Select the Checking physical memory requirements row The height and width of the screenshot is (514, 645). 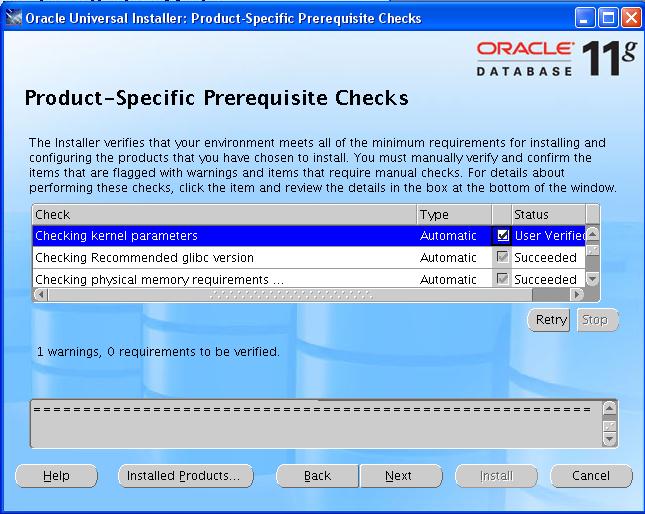(x=224, y=279)
